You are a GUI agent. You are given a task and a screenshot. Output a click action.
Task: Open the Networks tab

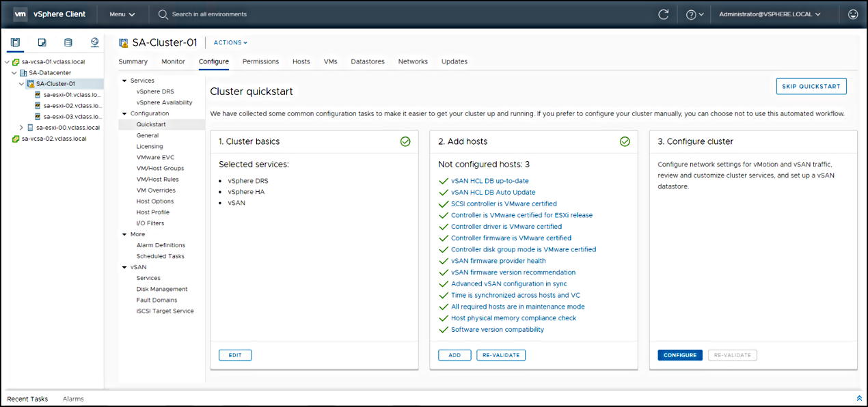(x=413, y=61)
